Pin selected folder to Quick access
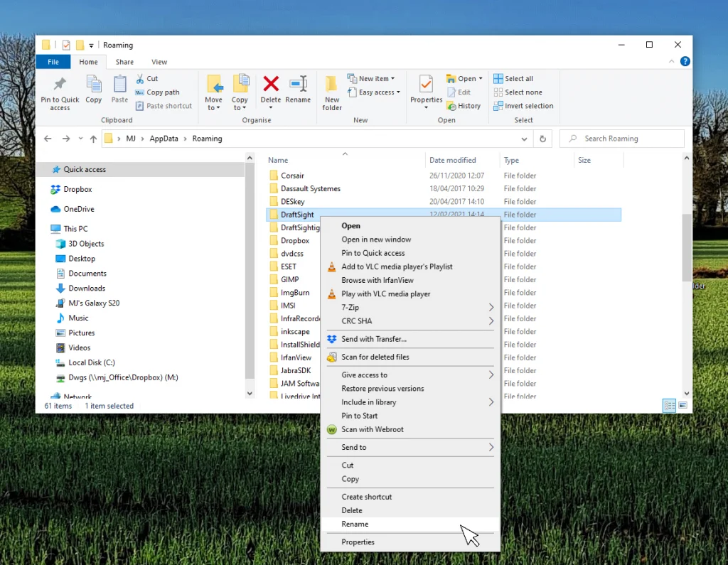 [x=60, y=92]
